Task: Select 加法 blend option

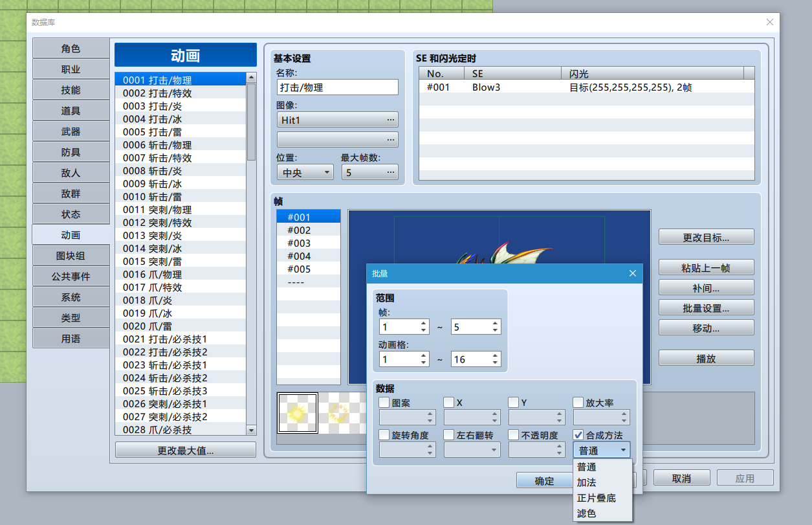Action: coord(602,483)
